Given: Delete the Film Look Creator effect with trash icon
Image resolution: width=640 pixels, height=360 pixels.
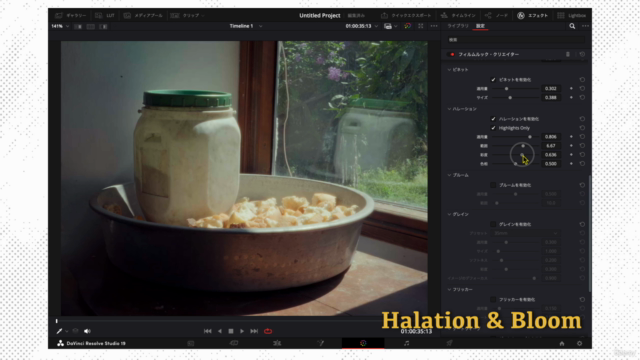Looking at the screenshot, I should point(567,54).
